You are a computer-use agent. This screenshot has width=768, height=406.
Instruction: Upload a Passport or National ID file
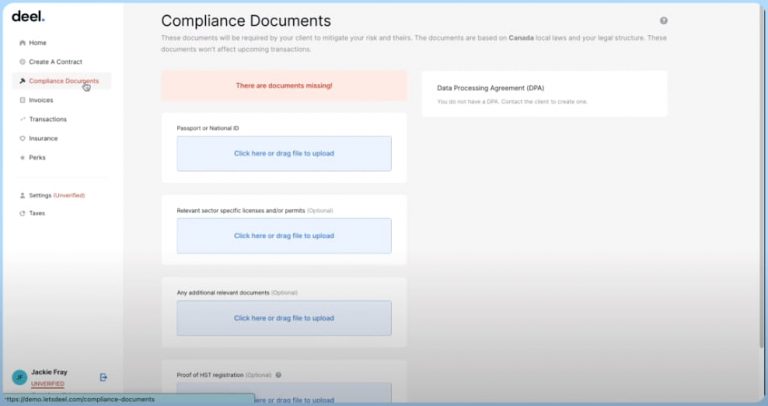point(284,154)
